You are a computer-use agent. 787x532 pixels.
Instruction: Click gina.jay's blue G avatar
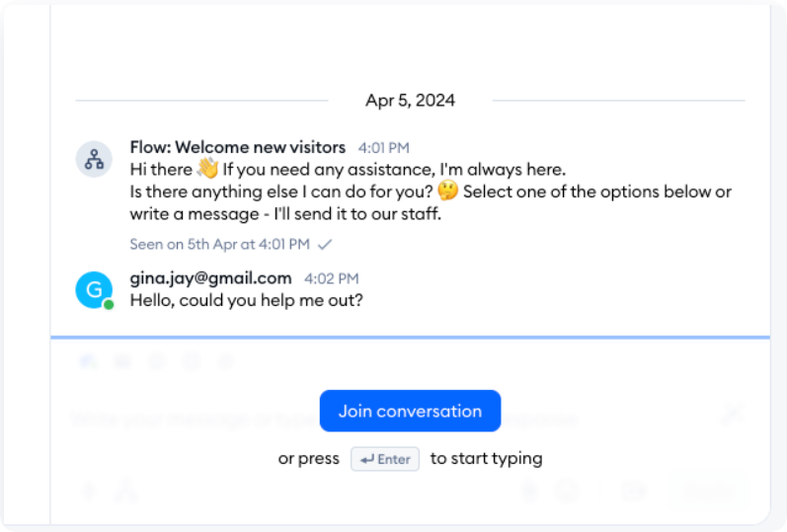tap(94, 289)
